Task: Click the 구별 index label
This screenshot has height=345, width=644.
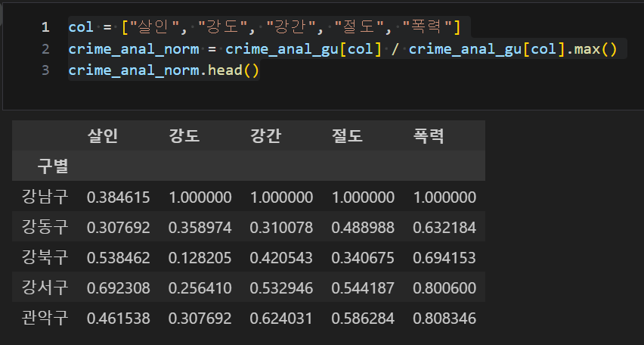Action: (x=53, y=166)
